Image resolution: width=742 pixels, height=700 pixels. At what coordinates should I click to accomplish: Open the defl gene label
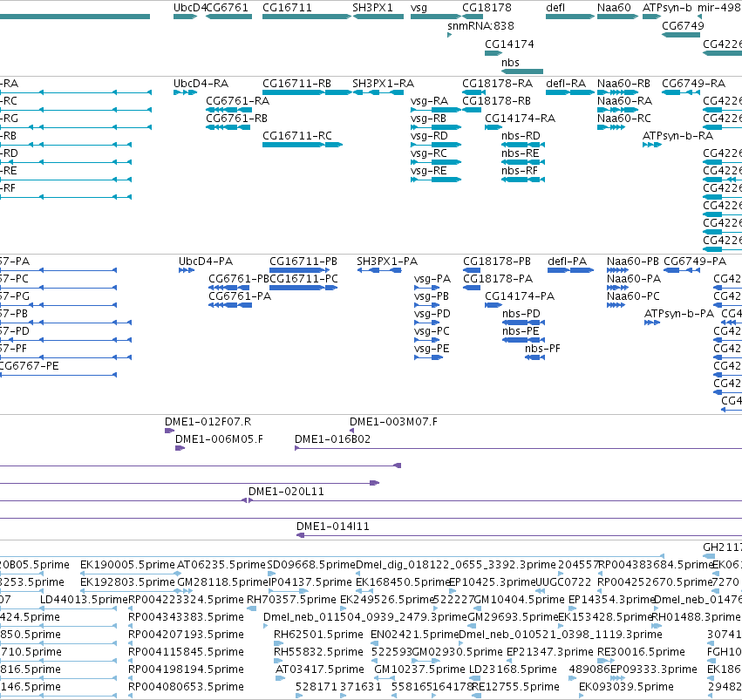[555, 8]
